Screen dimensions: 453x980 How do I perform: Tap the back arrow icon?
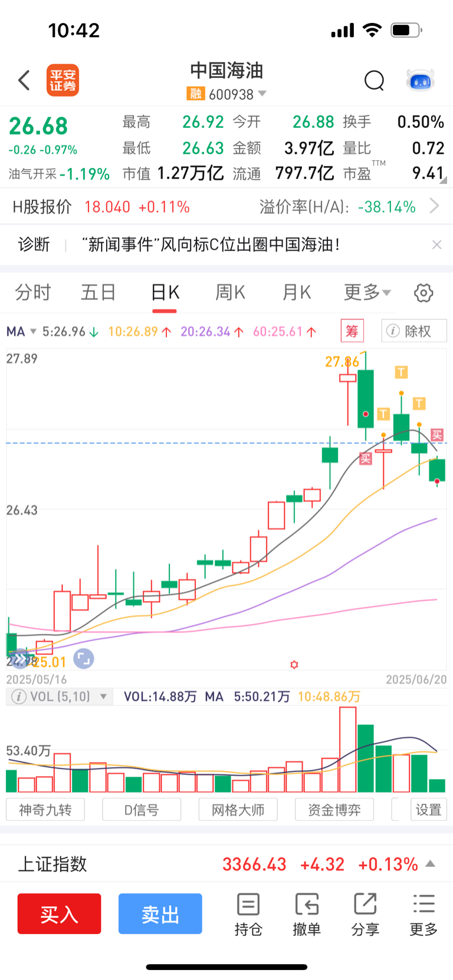[24, 80]
